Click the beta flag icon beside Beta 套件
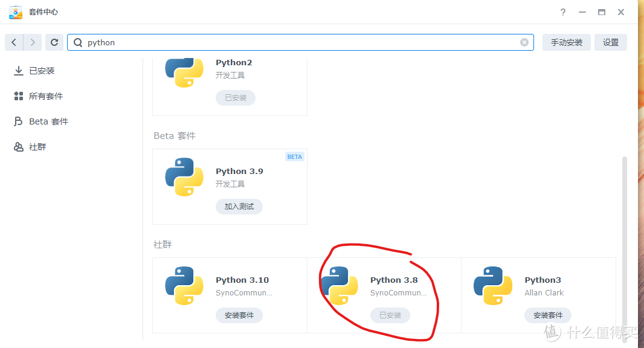 [x=19, y=121]
